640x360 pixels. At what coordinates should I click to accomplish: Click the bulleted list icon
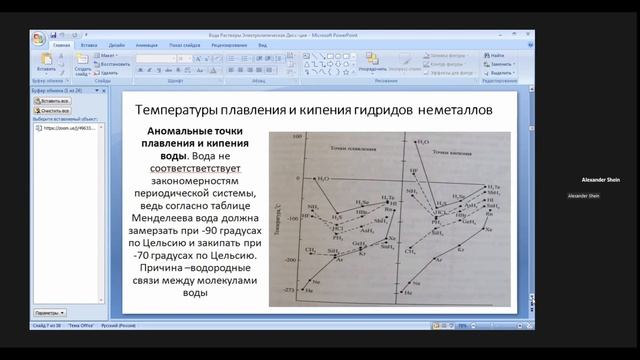coord(232,59)
